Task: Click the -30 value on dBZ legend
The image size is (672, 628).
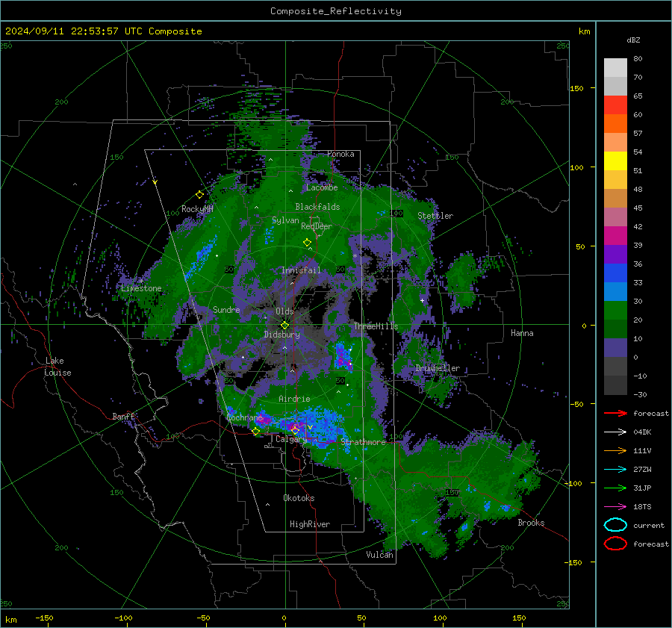Action: coord(640,395)
